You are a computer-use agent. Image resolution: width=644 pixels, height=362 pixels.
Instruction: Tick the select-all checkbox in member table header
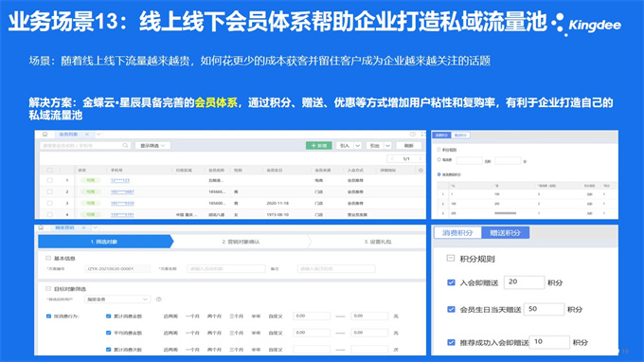tap(49, 171)
